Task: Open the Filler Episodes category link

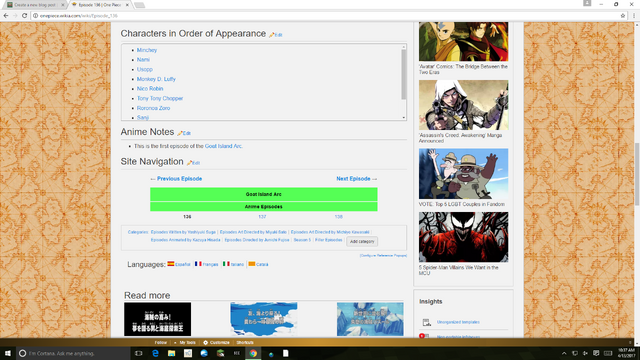Action: 329,240
